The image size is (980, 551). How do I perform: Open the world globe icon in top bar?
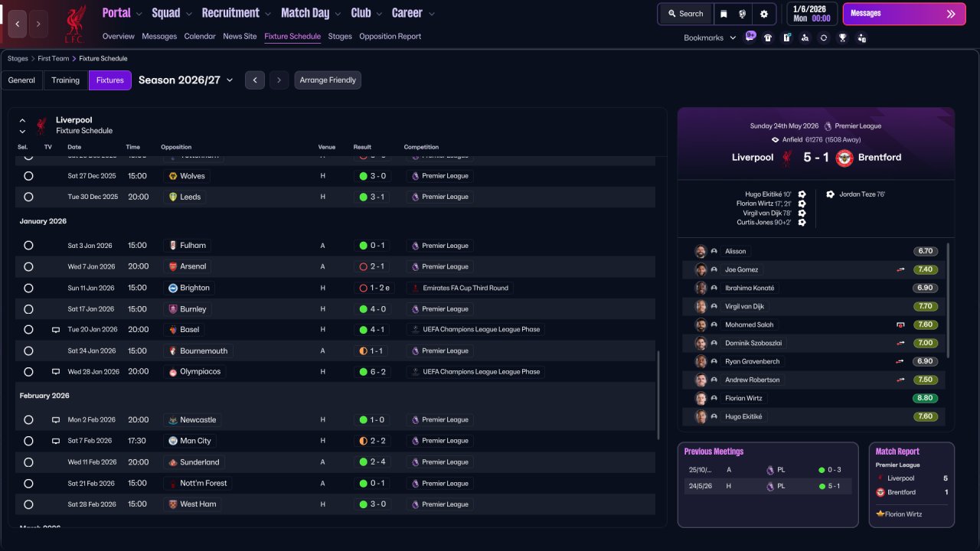pyautogui.click(x=742, y=14)
